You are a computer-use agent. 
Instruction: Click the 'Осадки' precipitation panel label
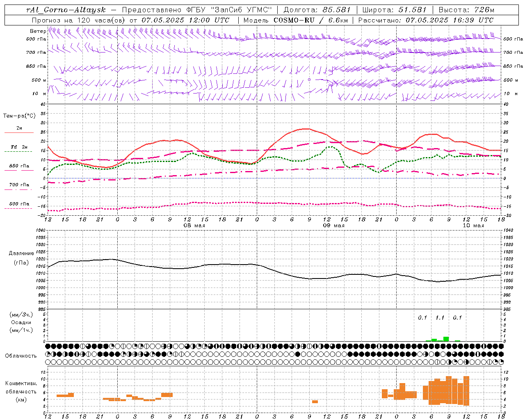21,322
